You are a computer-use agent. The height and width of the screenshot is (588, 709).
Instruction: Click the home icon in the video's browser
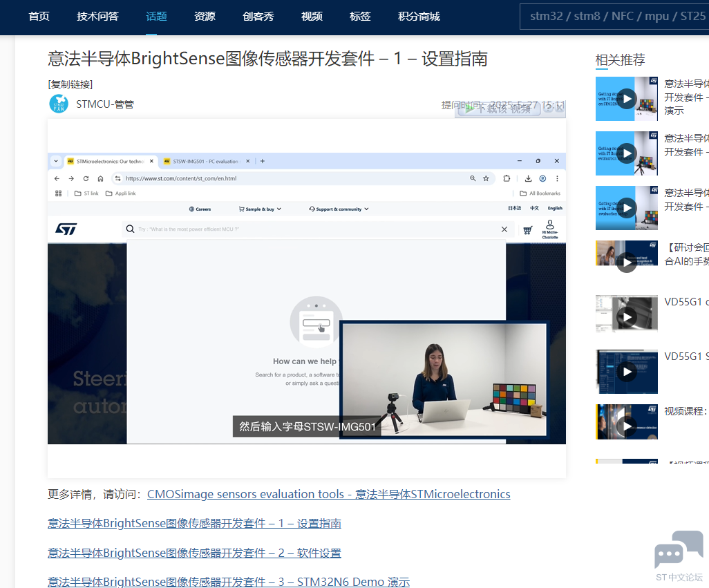[x=100, y=178]
